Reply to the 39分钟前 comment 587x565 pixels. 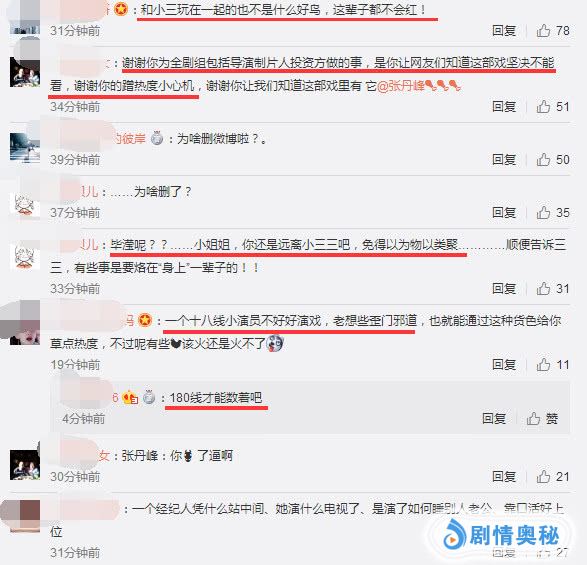point(504,160)
